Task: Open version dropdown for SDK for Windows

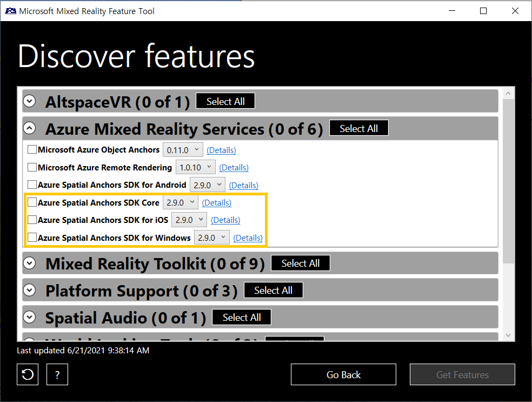Action: click(212, 238)
